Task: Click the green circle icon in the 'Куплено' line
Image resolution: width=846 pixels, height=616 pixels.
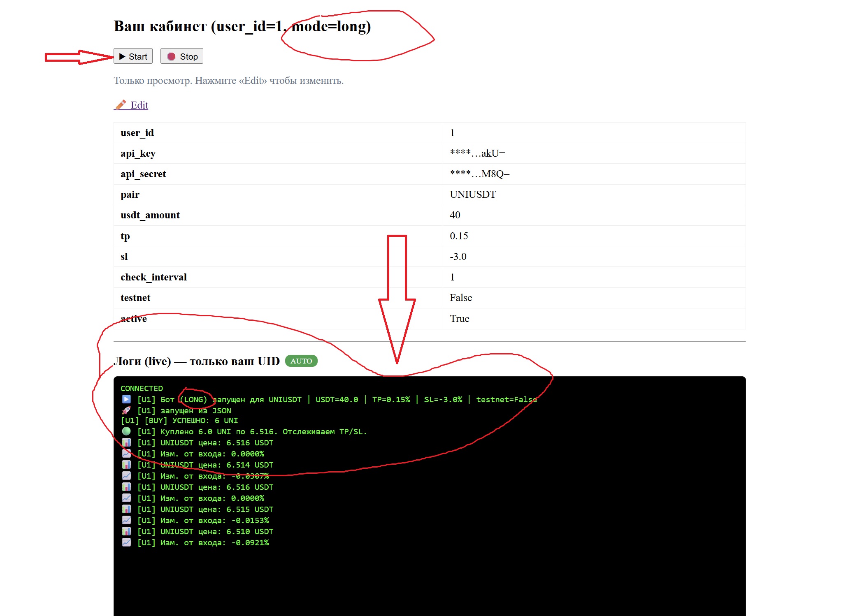Action: pos(126,431)
